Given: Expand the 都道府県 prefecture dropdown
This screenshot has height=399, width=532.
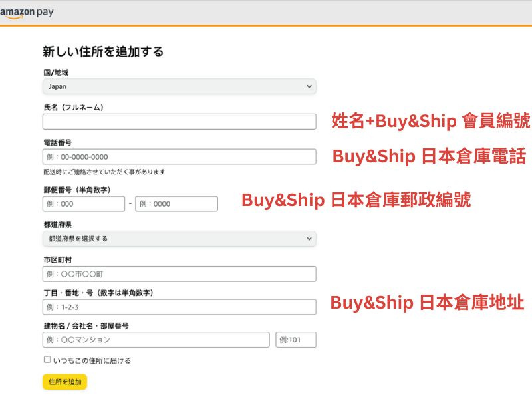Looking at the screenshot, I should click(179, 239).
